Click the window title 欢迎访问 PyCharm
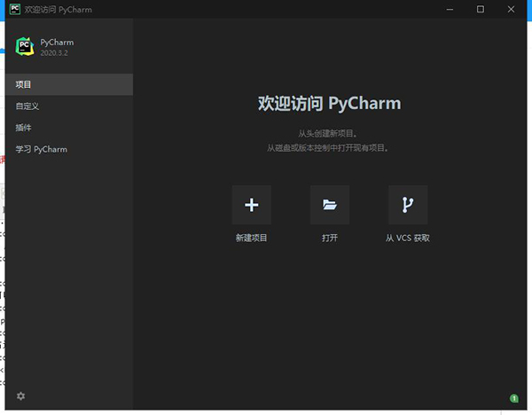The image size is (532, 415). pos(58,10)
